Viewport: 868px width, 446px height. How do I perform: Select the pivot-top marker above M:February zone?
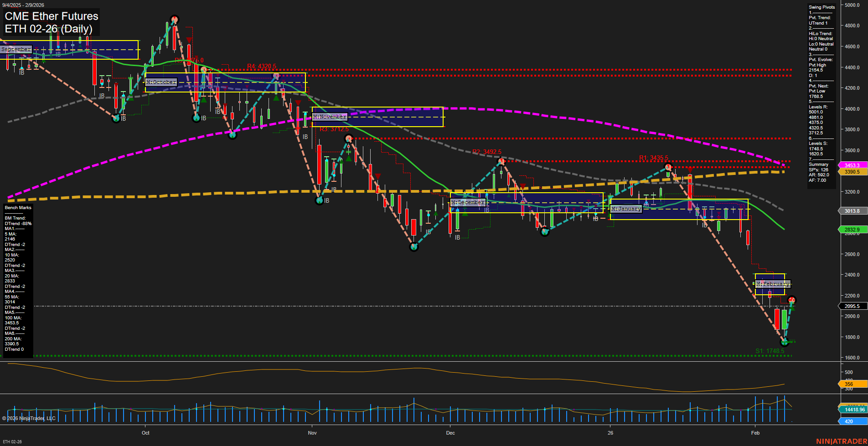(793, 300)
